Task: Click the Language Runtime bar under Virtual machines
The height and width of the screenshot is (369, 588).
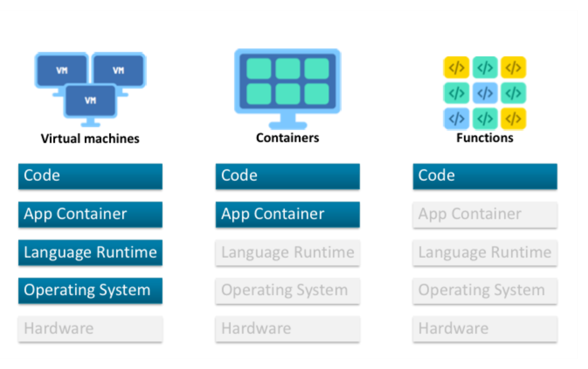Action: pyautogui.click(x=90, y=252)
